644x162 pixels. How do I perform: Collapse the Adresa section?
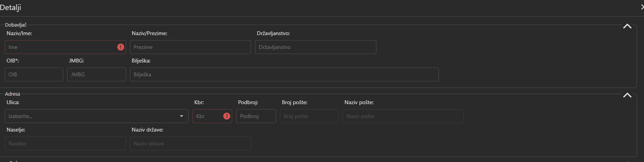click(x=627, y=95)
